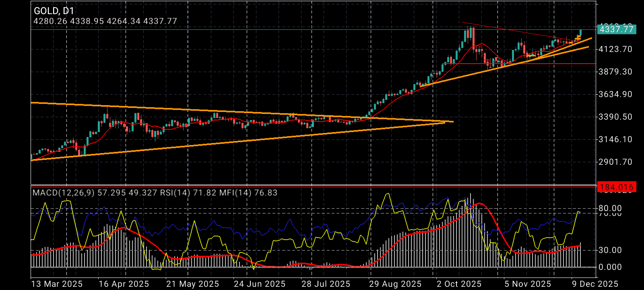Viewport: 644px width, 290px height.
Task: Select the red horizontal support line
Action: tap(519, 64)
